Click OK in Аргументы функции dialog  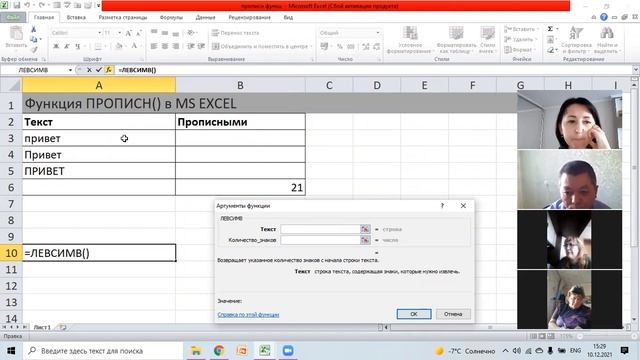point(414,314)
